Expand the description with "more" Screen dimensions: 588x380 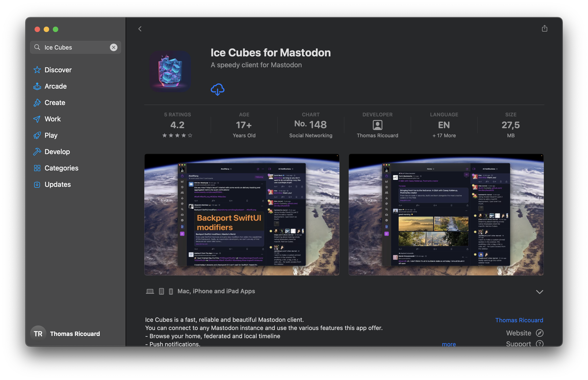pos(449,344)
